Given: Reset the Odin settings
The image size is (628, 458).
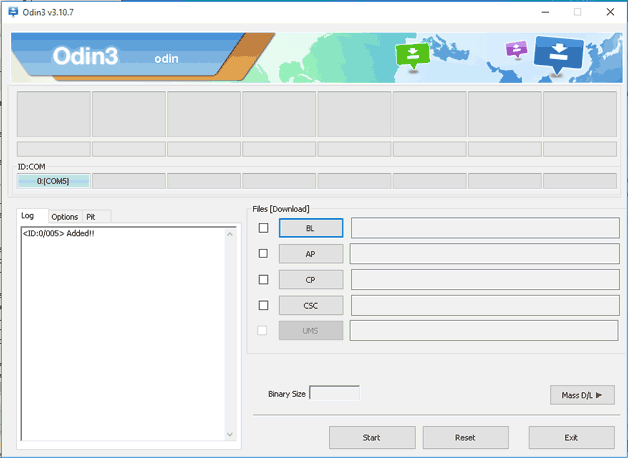Looking at the screenshot, I should point(465,438).
